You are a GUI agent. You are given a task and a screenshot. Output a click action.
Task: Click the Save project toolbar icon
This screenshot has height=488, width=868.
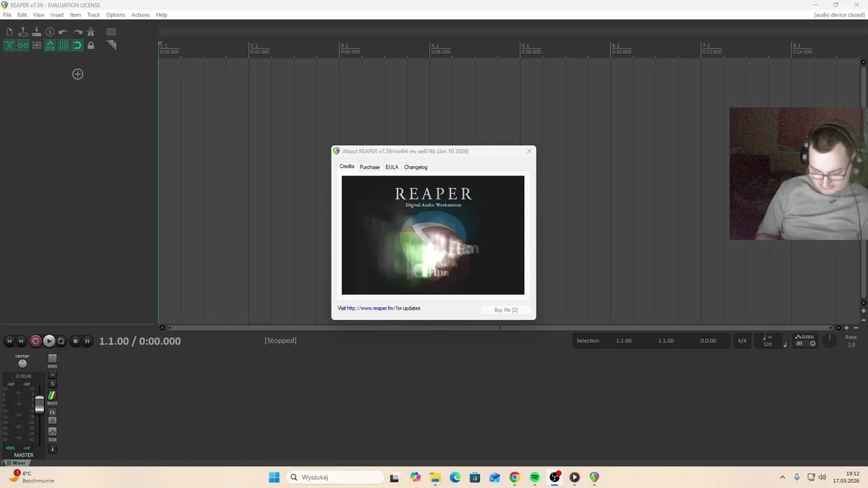coord(37,32)
